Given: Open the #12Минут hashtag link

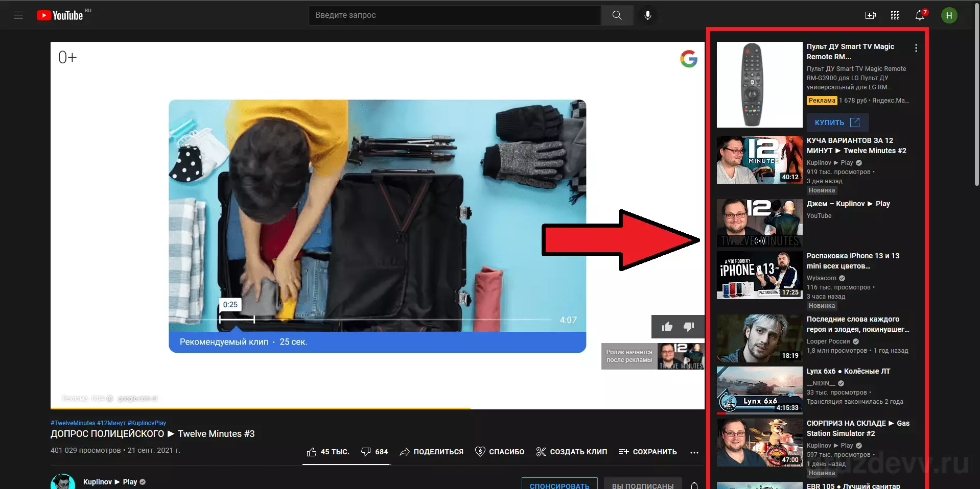Looking at the screenshot, I should click(x=111, y=423).
